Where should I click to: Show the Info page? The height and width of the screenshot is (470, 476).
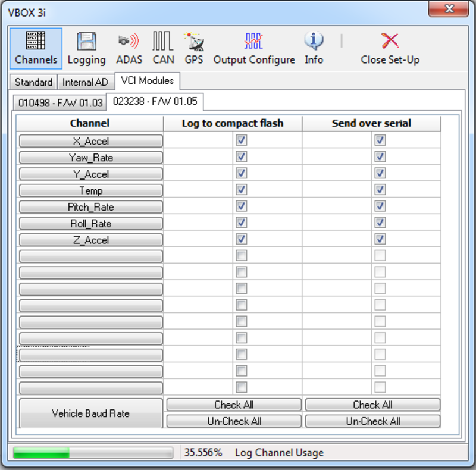[x=314, y=49]
